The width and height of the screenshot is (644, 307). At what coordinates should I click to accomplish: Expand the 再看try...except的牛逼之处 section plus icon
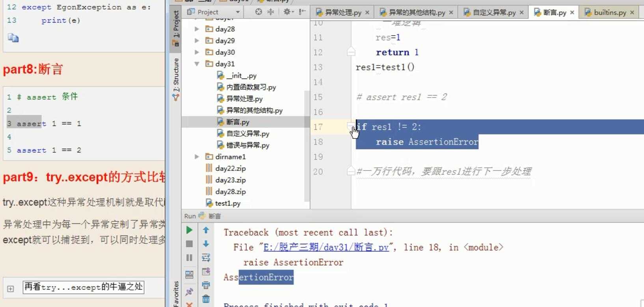[11, 289]
